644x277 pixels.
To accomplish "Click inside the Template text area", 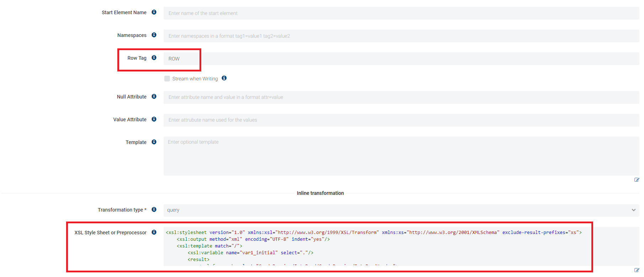I will (x=401, y=156).
